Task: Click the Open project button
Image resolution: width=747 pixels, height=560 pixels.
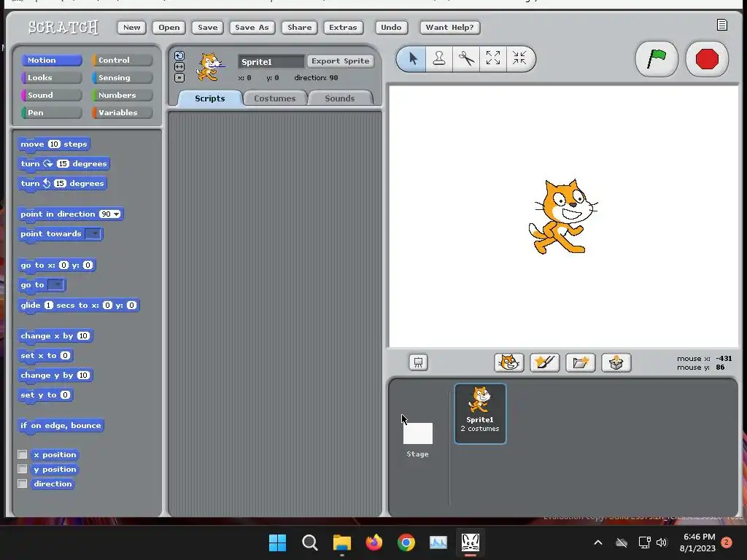Action: click(x=169, y=27)
